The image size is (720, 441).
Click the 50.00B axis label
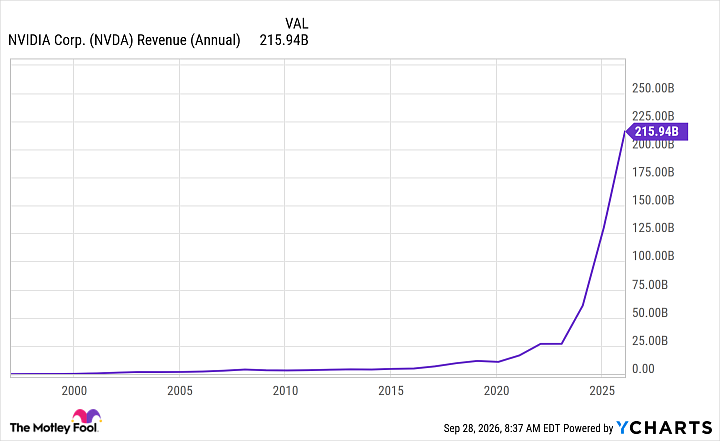[x=650, y=312]
